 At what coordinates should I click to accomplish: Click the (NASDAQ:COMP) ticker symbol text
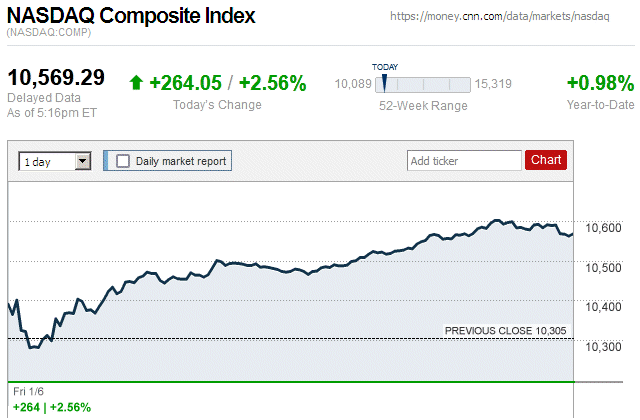pyautogui.click(x=48, y=35)
